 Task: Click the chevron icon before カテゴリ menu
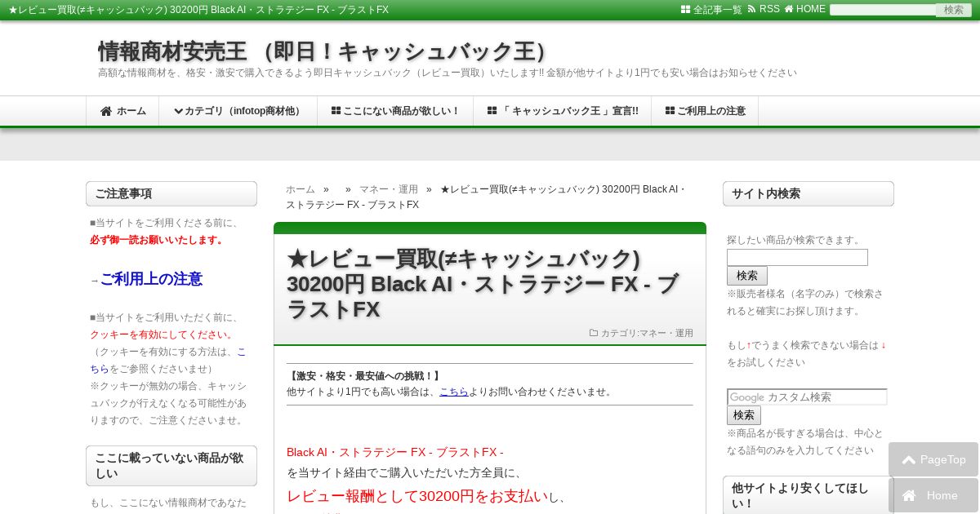pyautogui.click(x=178, y=111)
